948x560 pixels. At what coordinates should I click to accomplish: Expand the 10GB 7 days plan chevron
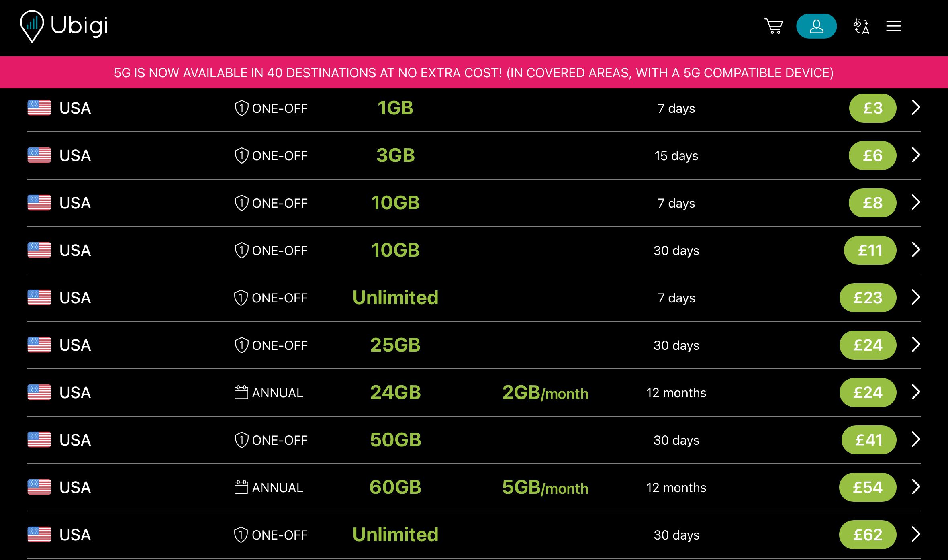pos(916,202)
